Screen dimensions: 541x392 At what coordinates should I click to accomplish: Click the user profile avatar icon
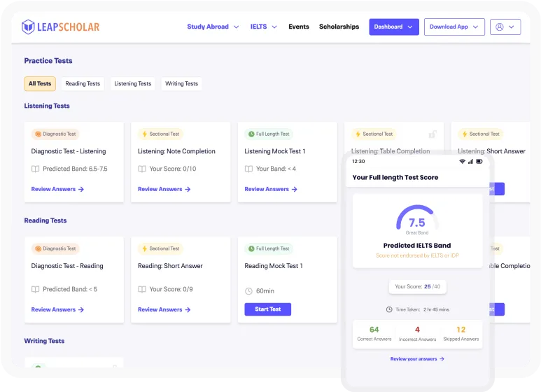(500, 27)
